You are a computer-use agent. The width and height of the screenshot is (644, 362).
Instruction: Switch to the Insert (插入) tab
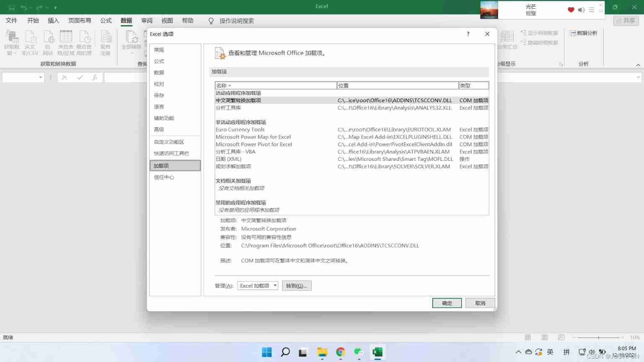pos(53,21)
